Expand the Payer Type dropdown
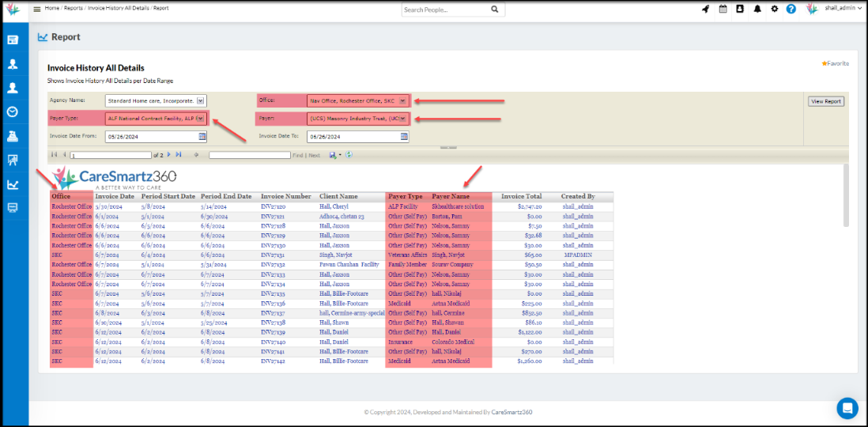The height and width of the screenshot is (427, 868). (201, 119)
